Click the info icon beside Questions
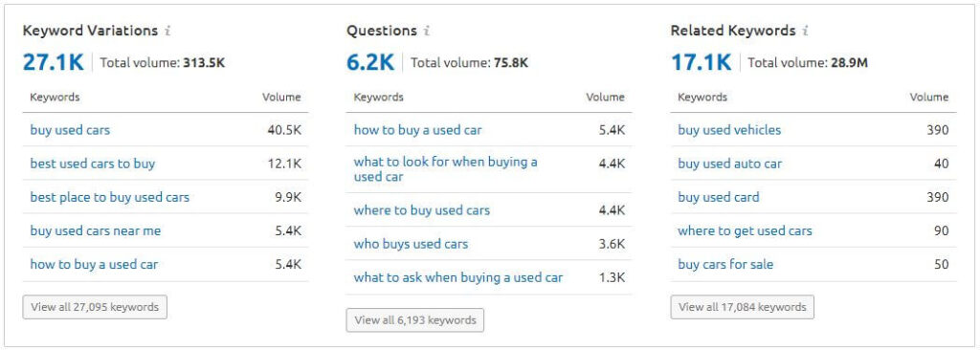Screen dimensions: 980x350 (x=426, y=31)
